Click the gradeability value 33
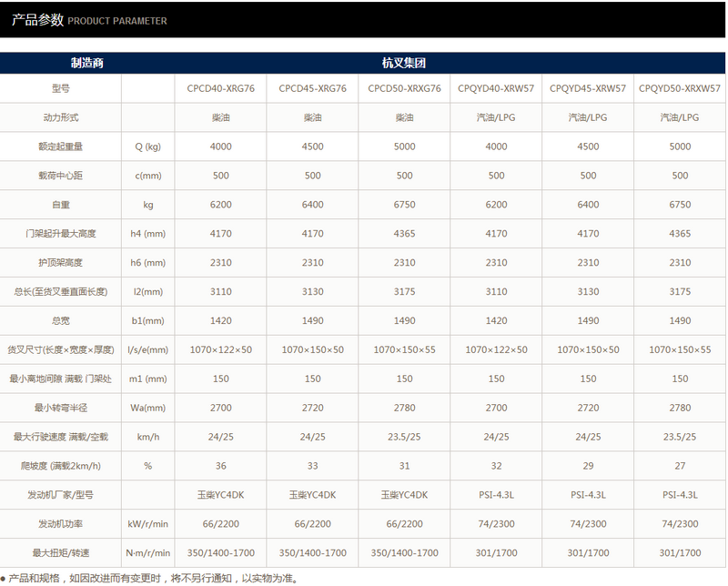728x586 pixels. point(312,466)
